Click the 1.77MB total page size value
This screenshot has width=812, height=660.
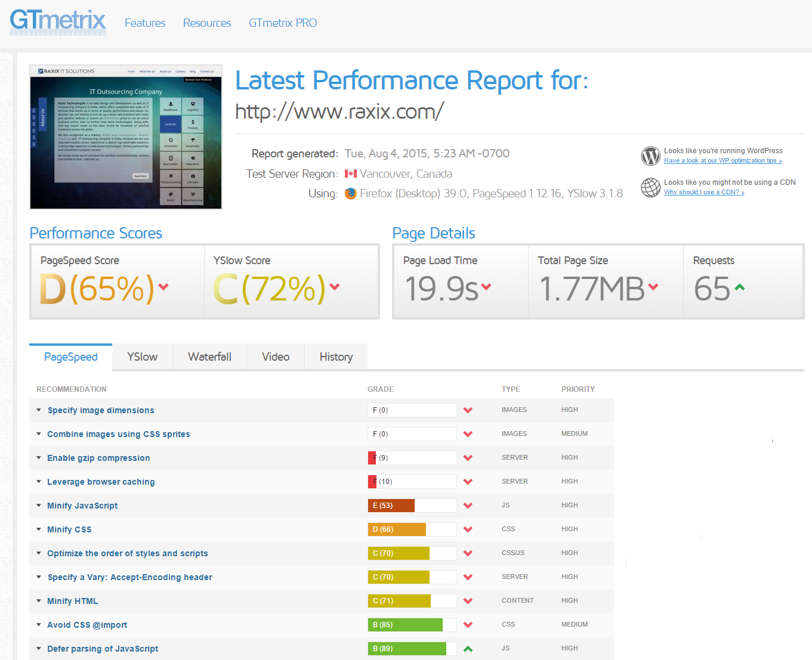point(592,289)
